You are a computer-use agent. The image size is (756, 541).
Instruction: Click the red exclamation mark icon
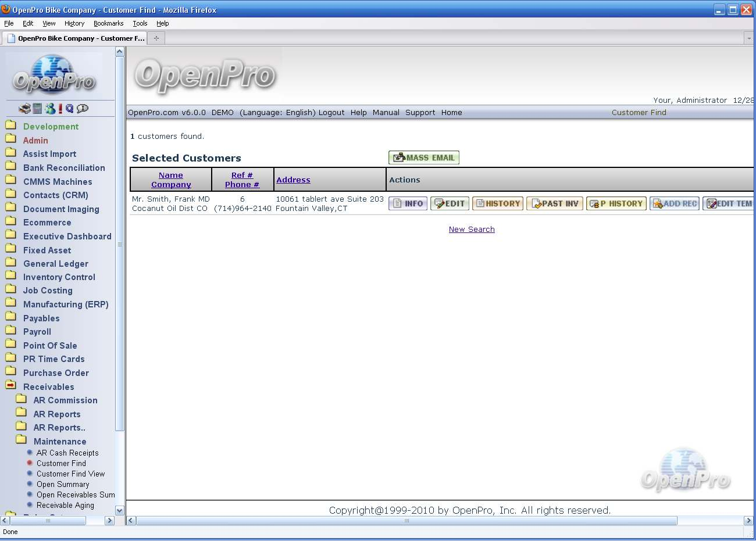[x=60, y=109]
